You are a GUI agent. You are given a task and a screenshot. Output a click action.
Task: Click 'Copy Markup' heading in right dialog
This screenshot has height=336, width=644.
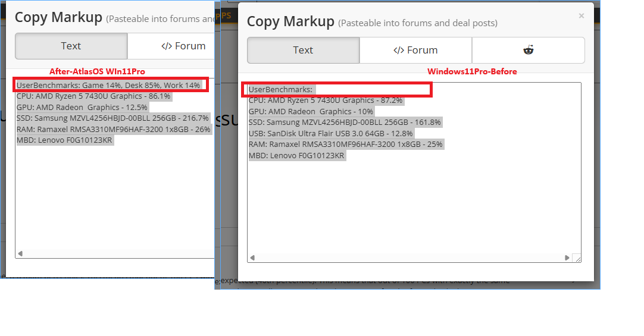point(290,21)
